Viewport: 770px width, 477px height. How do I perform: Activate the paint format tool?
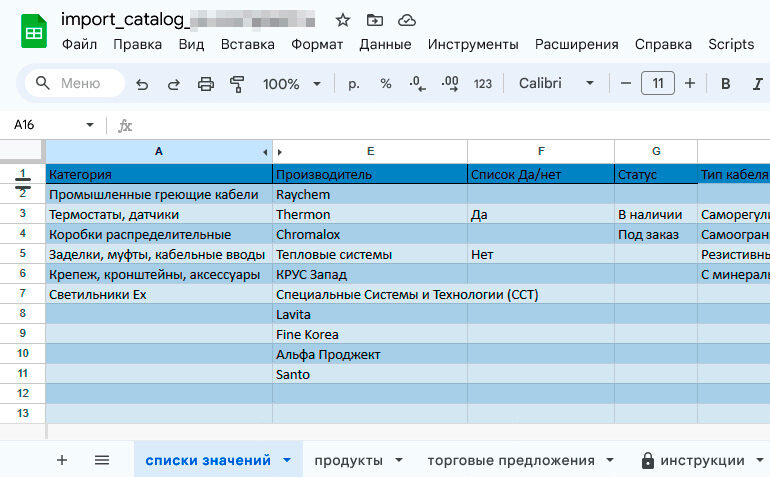pos(237,84)
